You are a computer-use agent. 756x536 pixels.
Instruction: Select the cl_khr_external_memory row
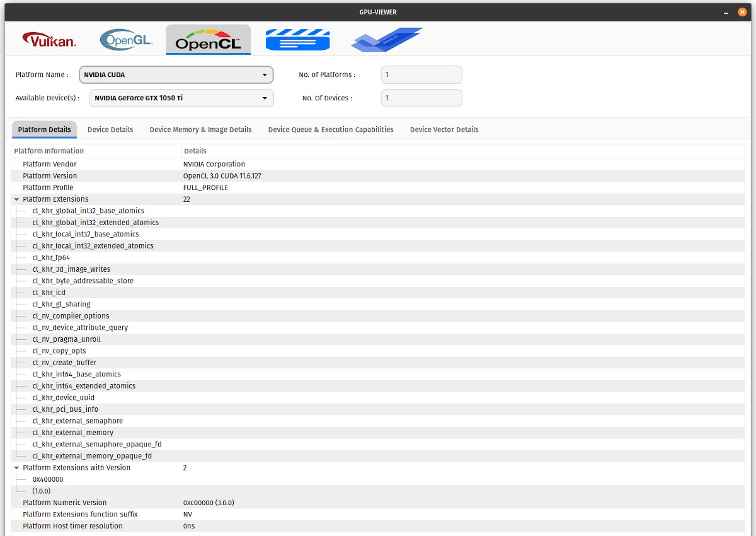[x=378, y=433]
